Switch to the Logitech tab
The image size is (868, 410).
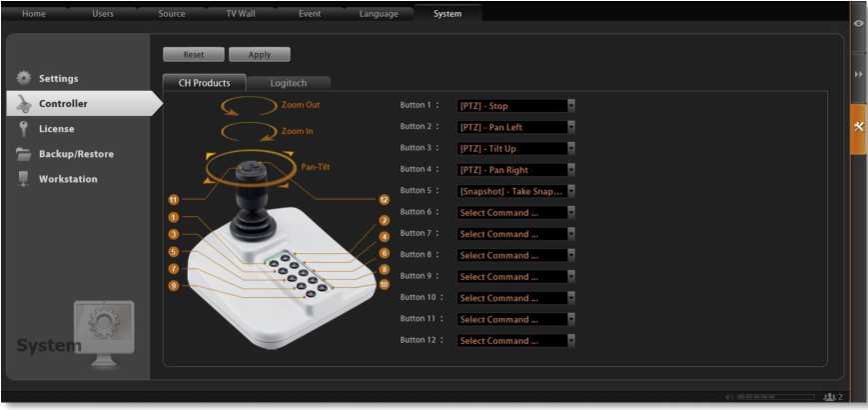pos(289,83)
